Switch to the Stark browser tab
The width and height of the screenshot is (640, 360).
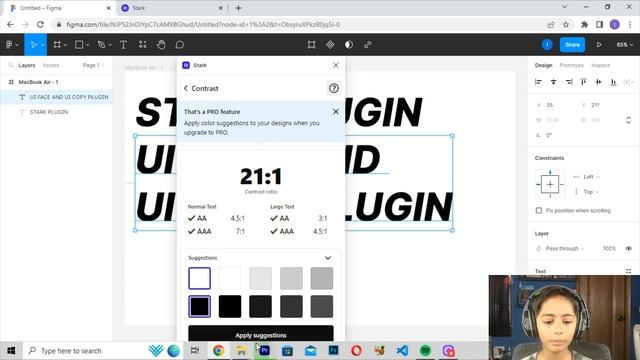(x=171, y=8)
